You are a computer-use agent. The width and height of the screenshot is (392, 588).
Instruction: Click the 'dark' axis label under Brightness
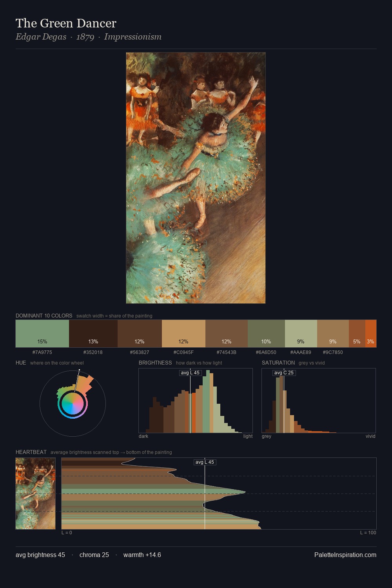pyautogui.click(x=143, y=436)
